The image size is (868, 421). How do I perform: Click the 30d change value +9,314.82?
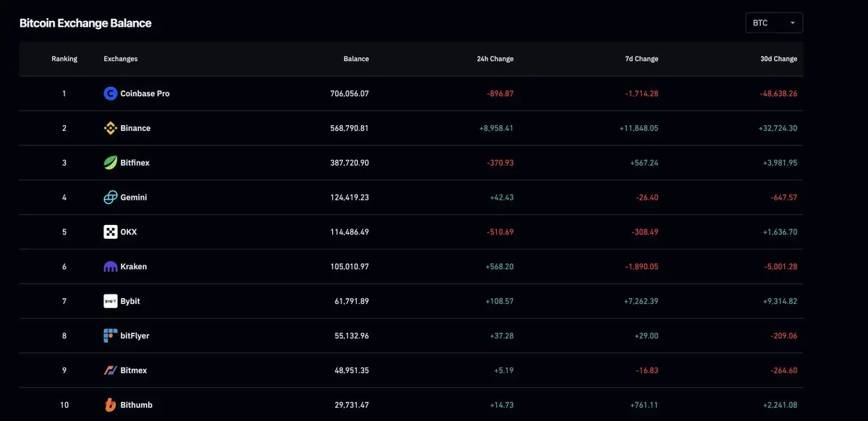click(780, 301)
